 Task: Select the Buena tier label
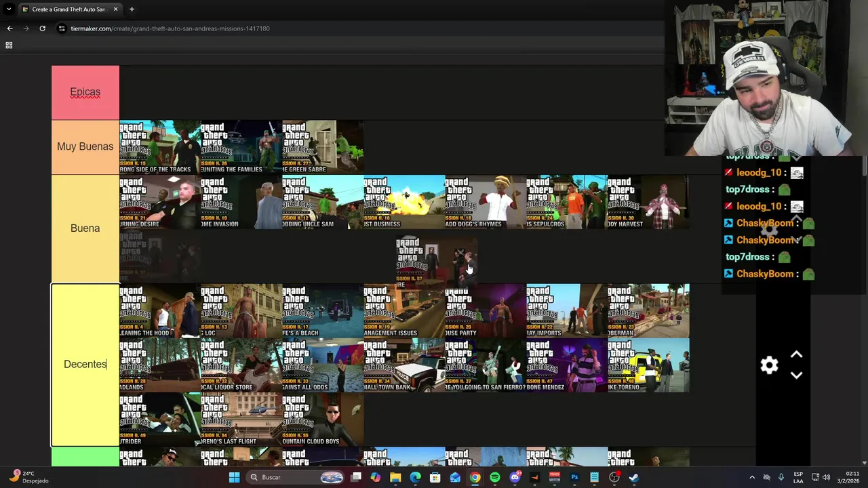[x=85, y=228]
